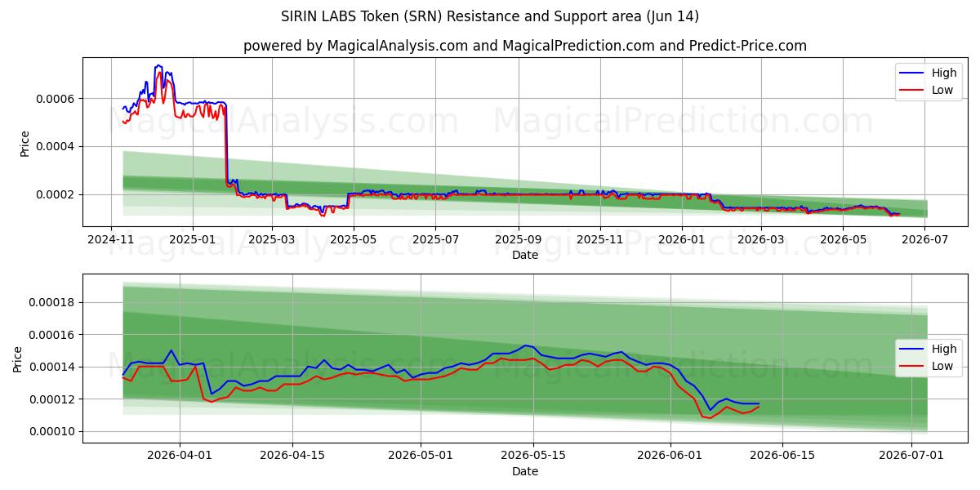Viewport: 980px width, 490px height.
Task: Click the '2026-05' x-axis tick label
Action: [842, 239]
